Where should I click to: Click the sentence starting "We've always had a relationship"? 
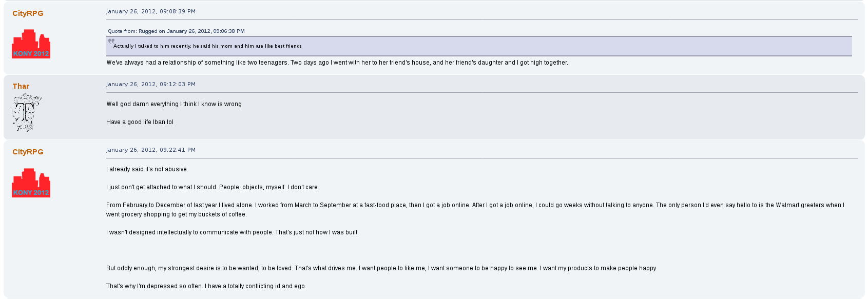tap(337, 63)
